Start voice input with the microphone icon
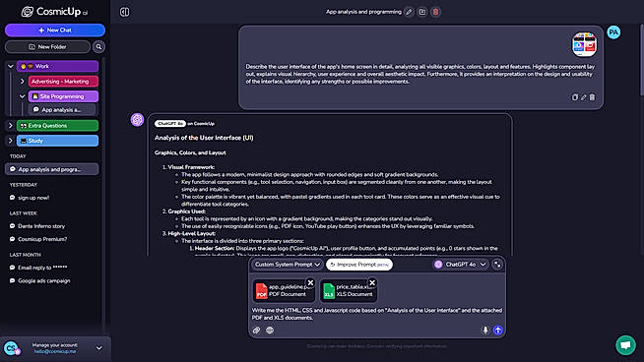 tap(485, 330)
